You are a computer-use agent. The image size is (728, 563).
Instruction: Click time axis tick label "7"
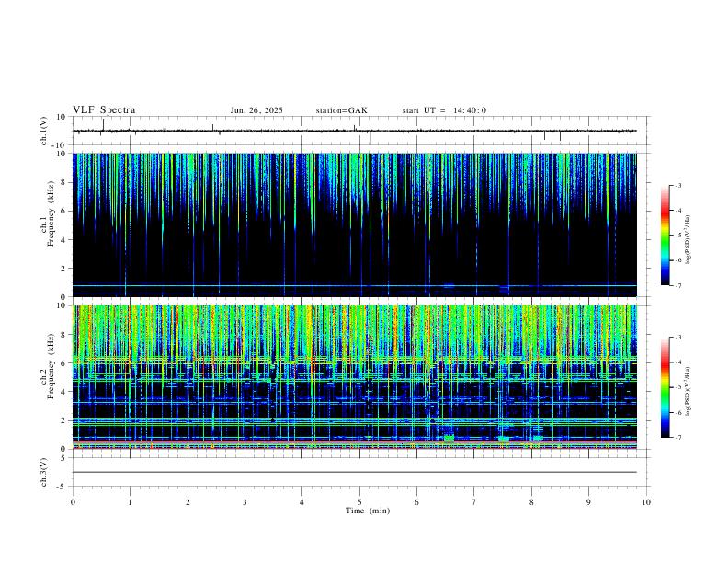pos(474,502)
